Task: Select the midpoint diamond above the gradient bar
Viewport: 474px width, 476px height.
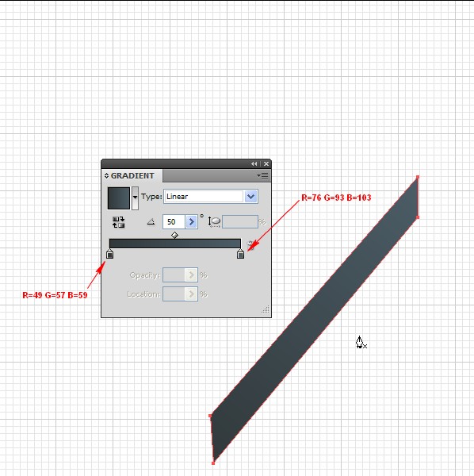Action: click(x=174, y=236)
